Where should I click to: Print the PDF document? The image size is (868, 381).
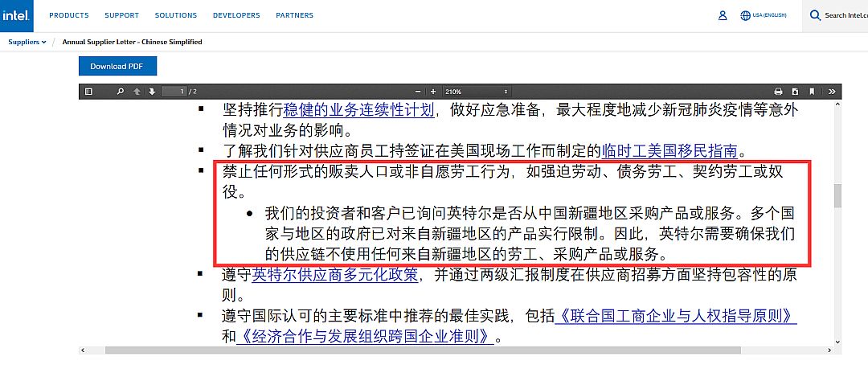point(778,92)
